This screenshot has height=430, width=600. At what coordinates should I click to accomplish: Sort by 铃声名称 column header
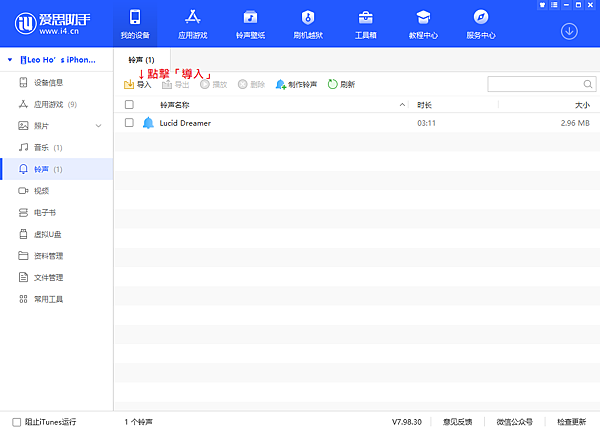click(x=175, y=105)
